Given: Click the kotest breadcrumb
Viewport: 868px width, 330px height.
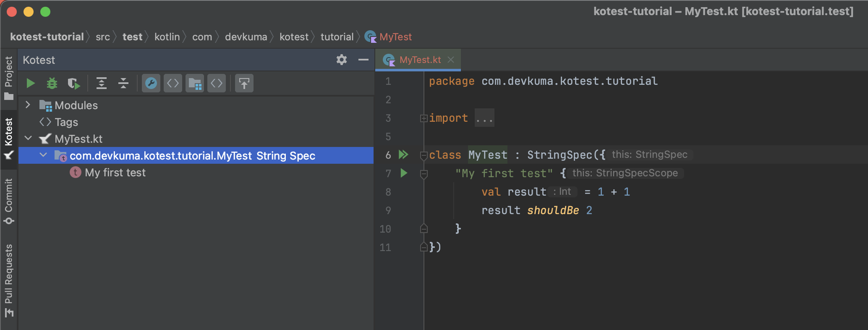Looking at the screenshot, I should click(x=294, y=37).
